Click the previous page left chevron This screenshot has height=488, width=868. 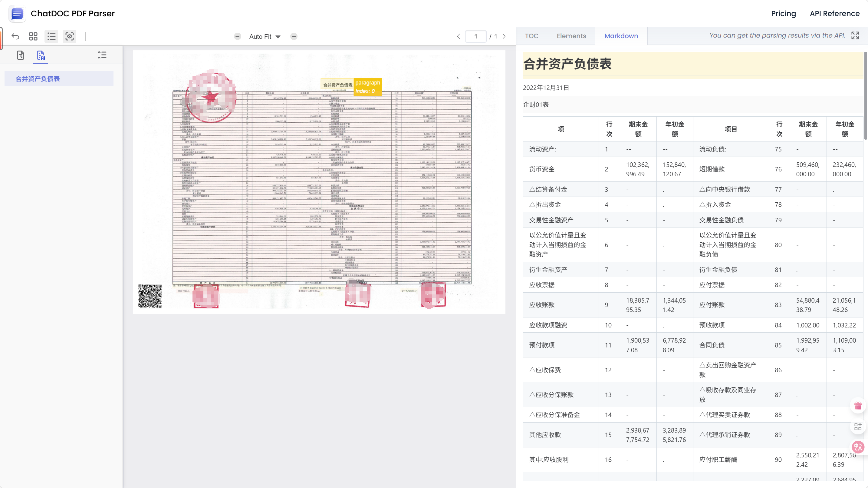(458, 36)
